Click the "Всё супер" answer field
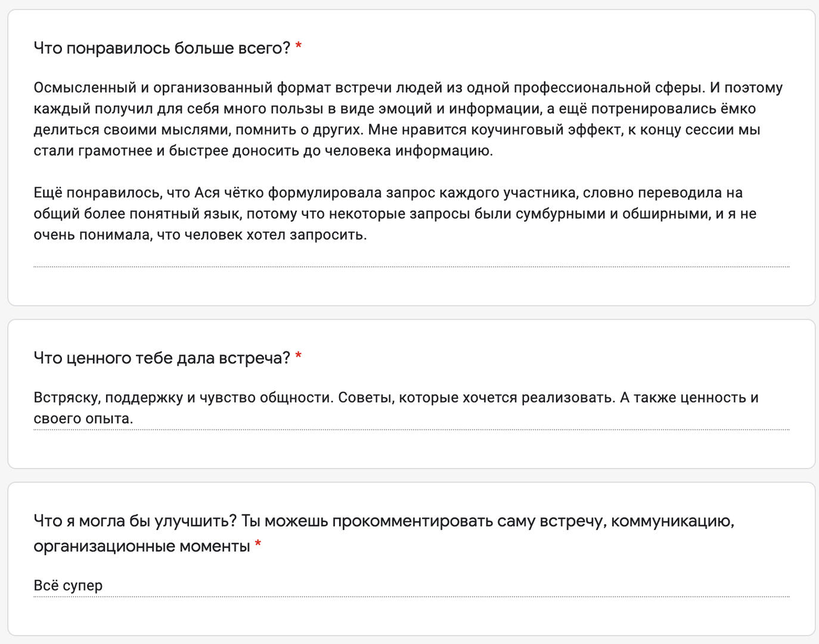Image resolution: width=819 pixels, height=644 pixels. tap(68, 586)
